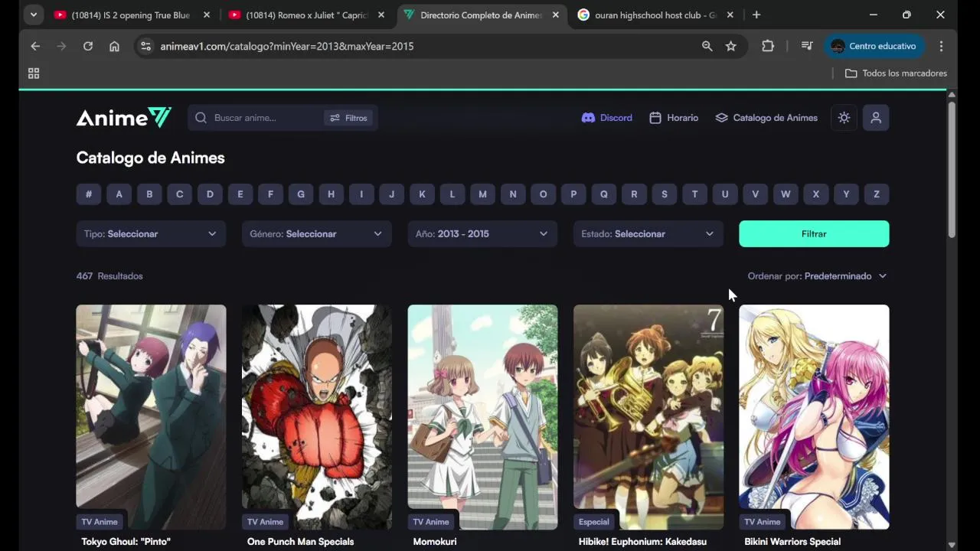Filter animes by letter S
Viewport: 980px width, 551px height.
point(665,194)
